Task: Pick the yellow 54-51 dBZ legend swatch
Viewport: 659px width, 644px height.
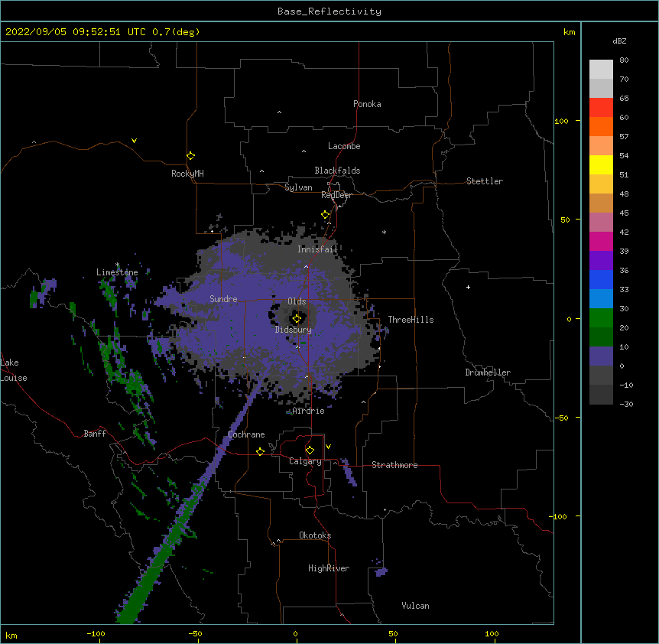Action: [x=601, y=164]
